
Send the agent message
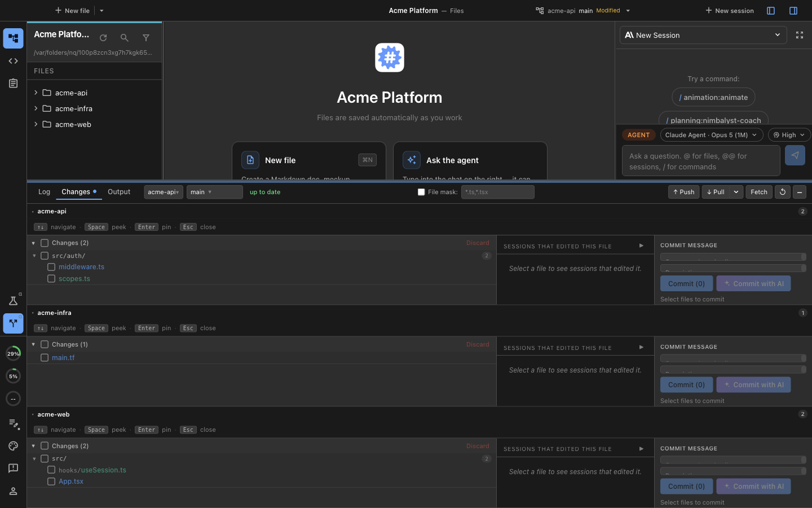click(795, 155)
